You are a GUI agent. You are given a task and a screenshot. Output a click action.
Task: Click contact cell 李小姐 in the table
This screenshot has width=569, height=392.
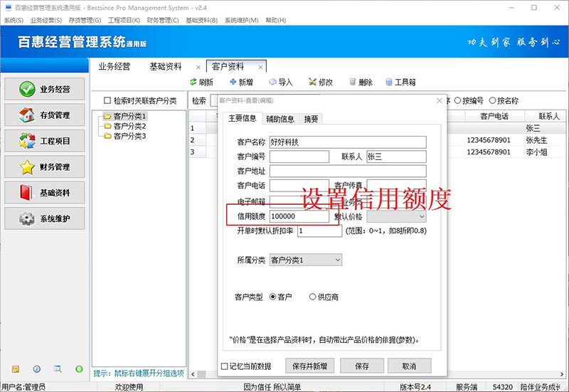pyautogui.click(x=536, y=152)
